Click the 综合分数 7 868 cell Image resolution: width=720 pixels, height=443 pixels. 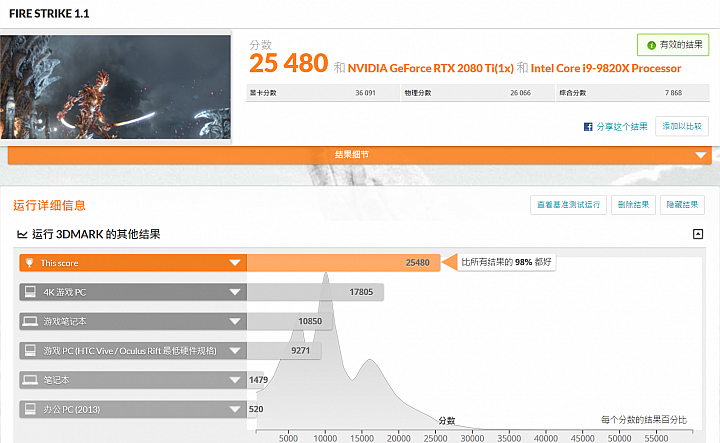pyautogui.click(x=633, y=93)
